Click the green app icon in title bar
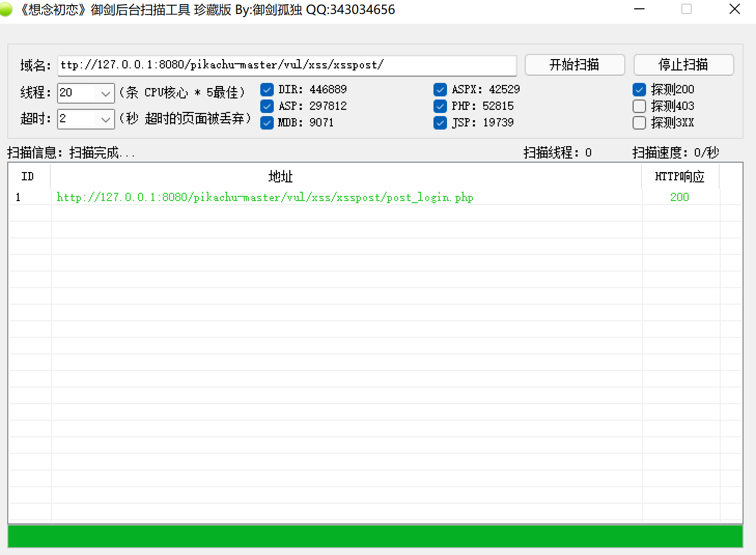Viewport: 756px width, 555px height. click(x=6, y=9)
